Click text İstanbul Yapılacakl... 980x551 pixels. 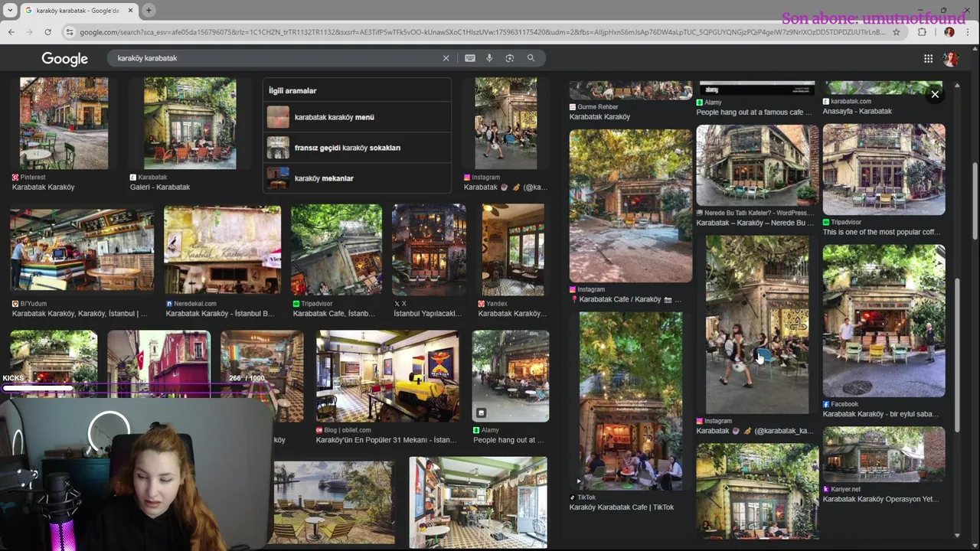[427, 314]
